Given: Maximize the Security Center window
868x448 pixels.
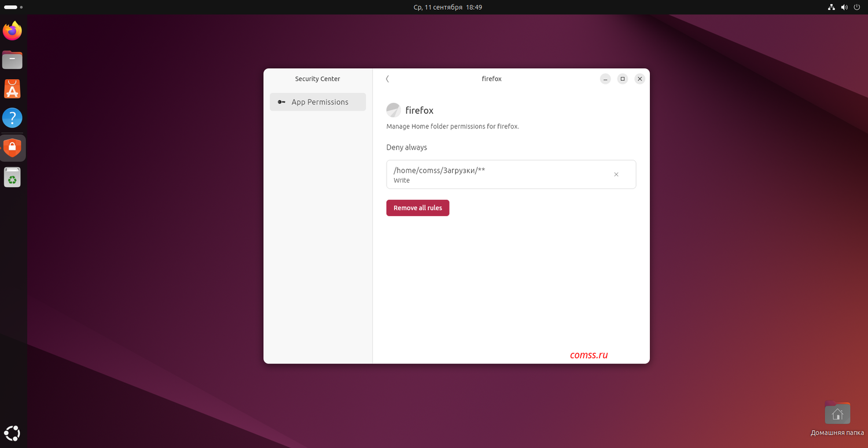Looking at the screenshot, I should pyautogui.click(x=623, y=79).
